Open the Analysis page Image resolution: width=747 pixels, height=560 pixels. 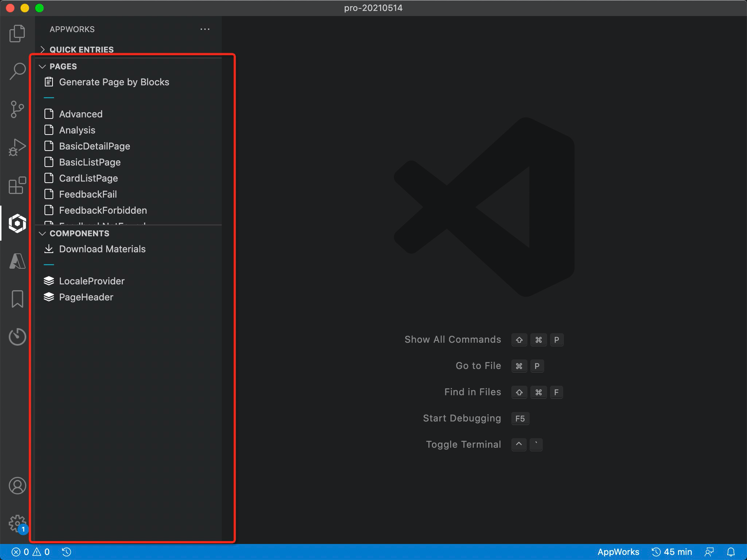[128, 130]
